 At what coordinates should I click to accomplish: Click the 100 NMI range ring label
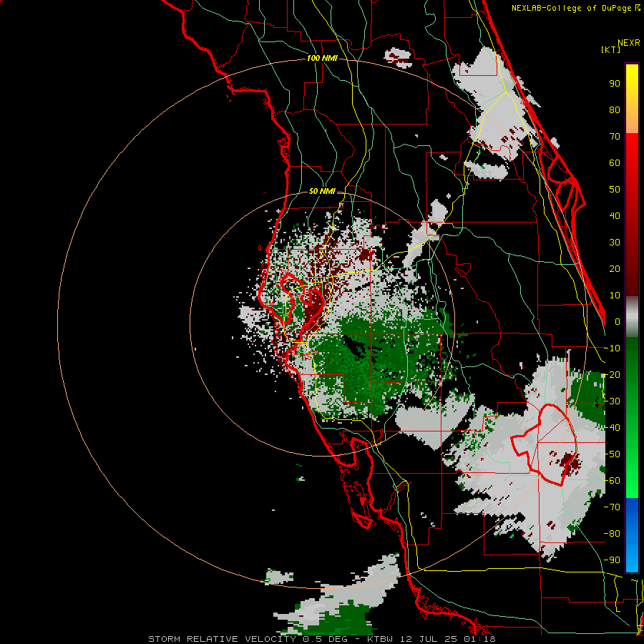(x=321, y=58)
